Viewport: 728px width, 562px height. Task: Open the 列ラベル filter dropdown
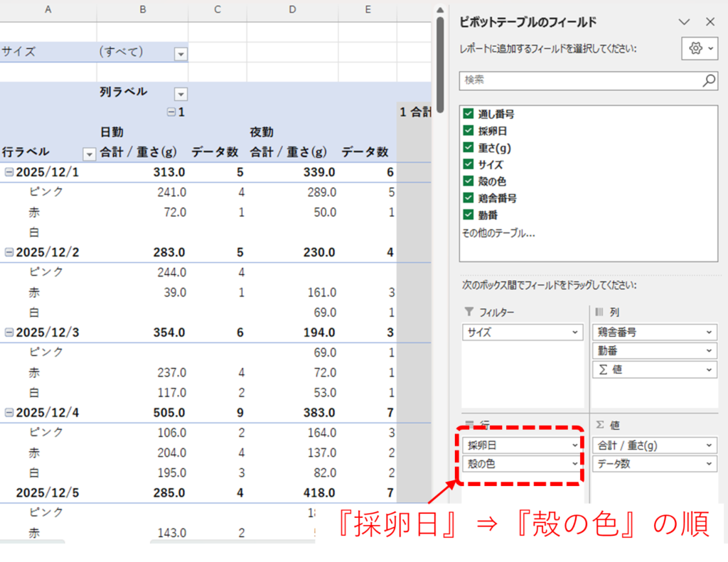[181, 94]
